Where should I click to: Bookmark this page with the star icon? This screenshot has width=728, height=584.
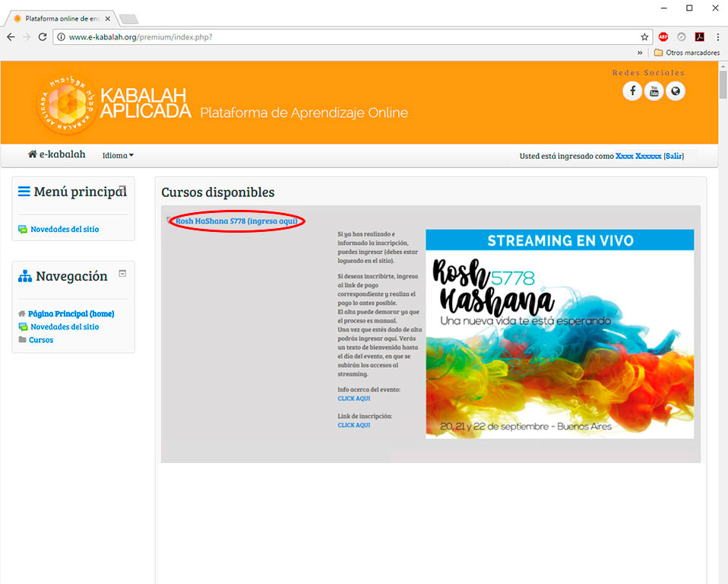tap(644, 37)
